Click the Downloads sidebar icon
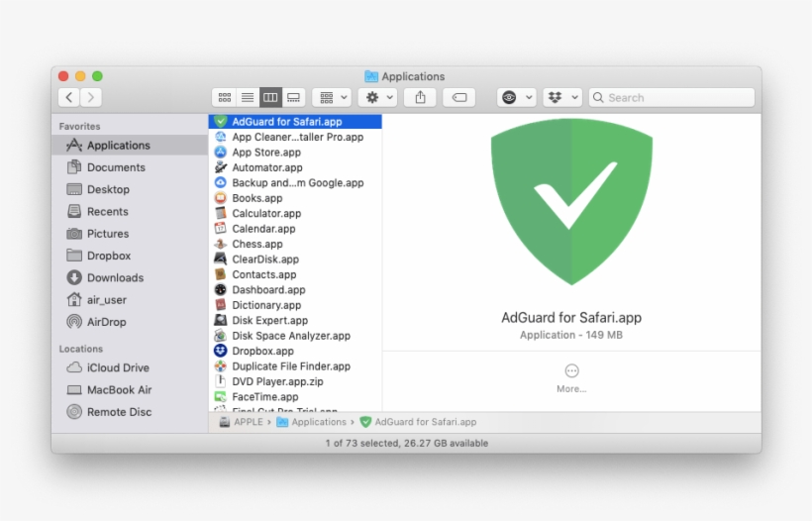 coord(74,277)
